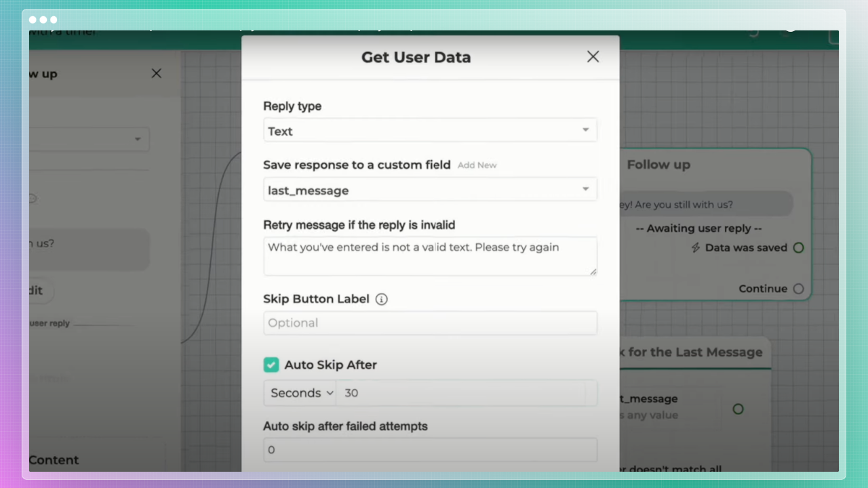Click the lightning icon beside Data was saved
Screen dimensions: 868x488
coord(695,248)
